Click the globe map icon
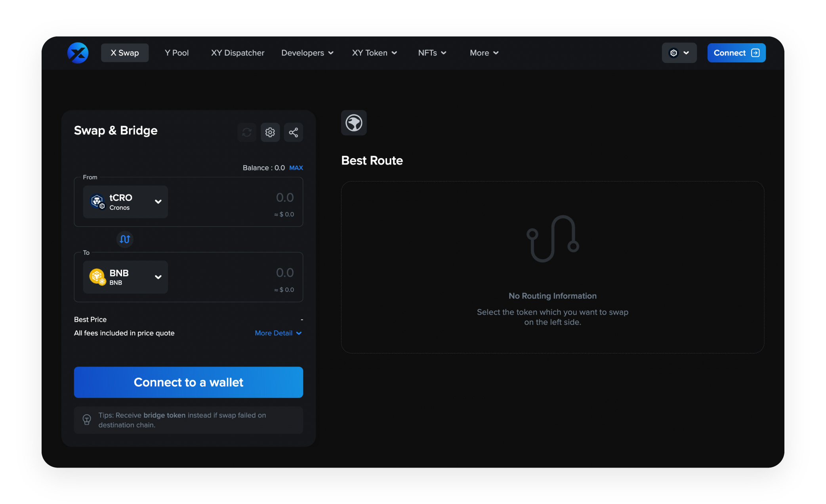Viewport: 826px width, 504px height. tap(354, 123)
